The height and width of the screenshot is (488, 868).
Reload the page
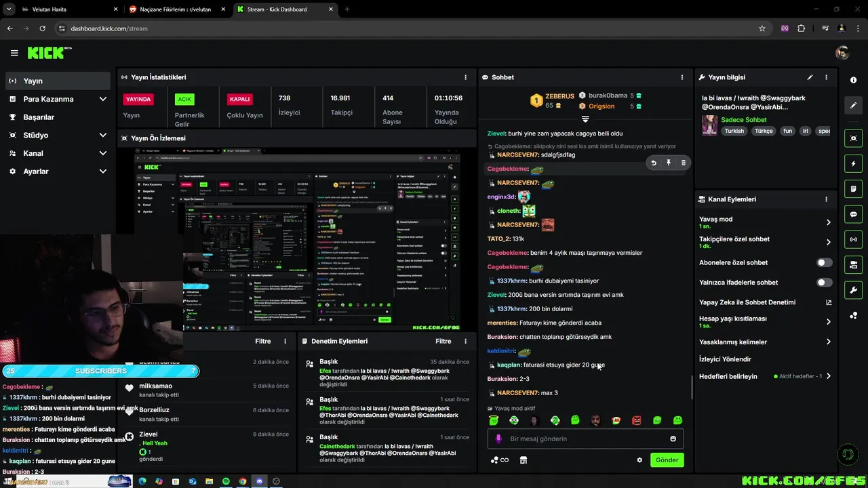(x=42, y=28)
